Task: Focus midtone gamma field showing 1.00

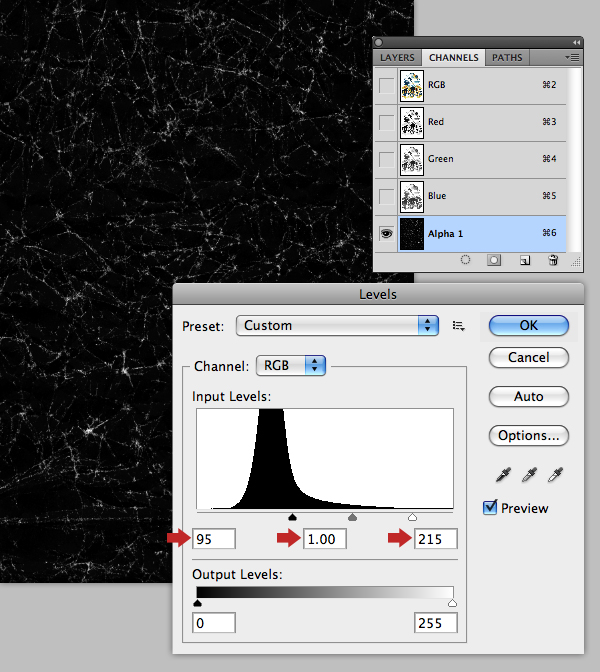Action: point(325,539)
